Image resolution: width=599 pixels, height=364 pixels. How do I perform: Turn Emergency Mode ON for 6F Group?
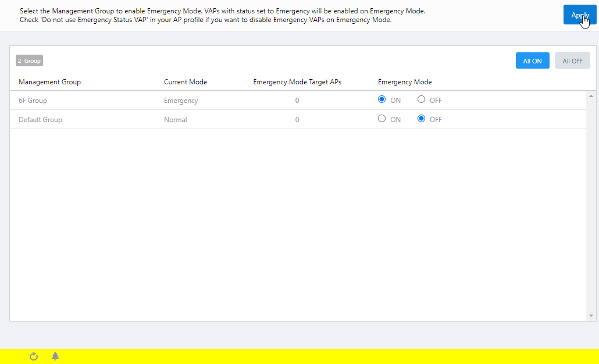pos(381,99)
